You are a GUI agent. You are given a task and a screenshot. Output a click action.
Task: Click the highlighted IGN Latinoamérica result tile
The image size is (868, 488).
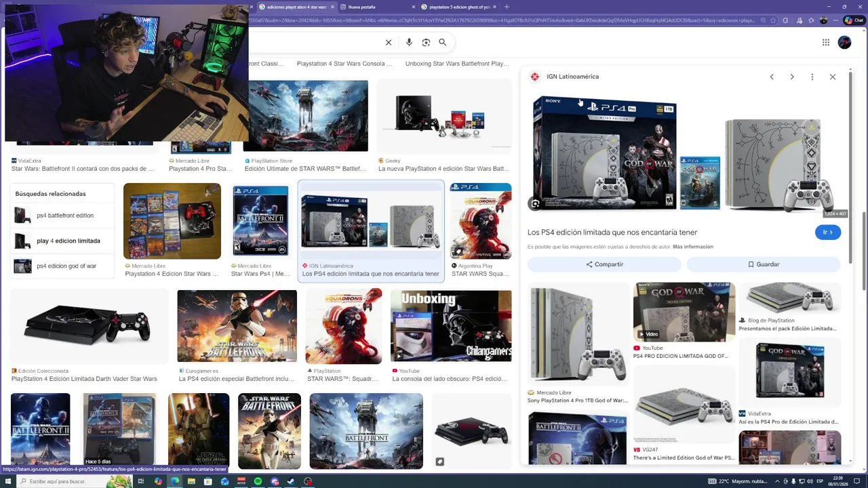[x=371, y=230]
